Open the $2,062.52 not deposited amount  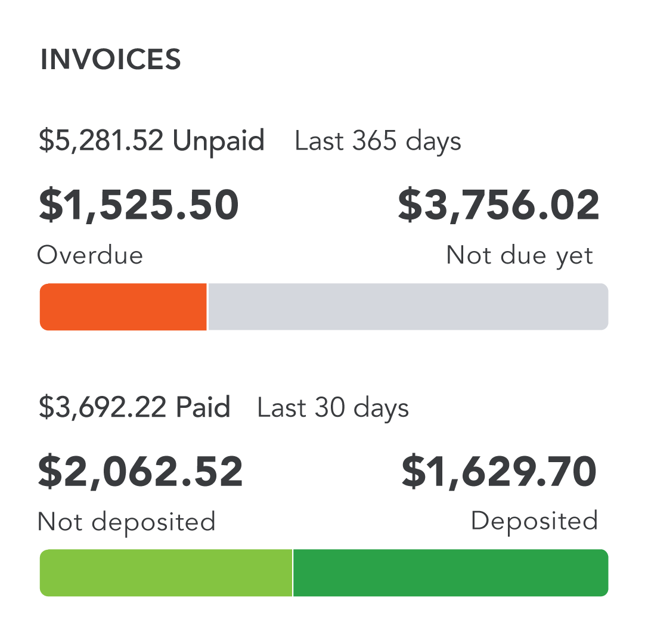141,472
